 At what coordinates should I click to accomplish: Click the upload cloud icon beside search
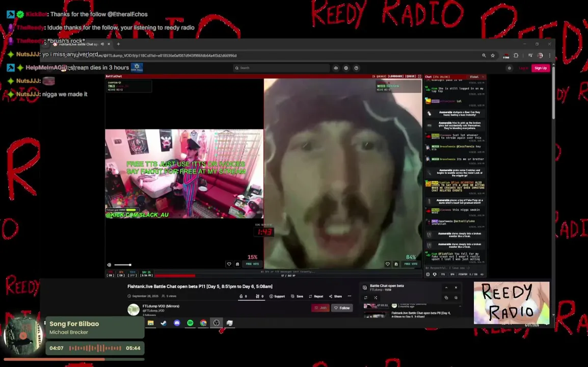336,68
